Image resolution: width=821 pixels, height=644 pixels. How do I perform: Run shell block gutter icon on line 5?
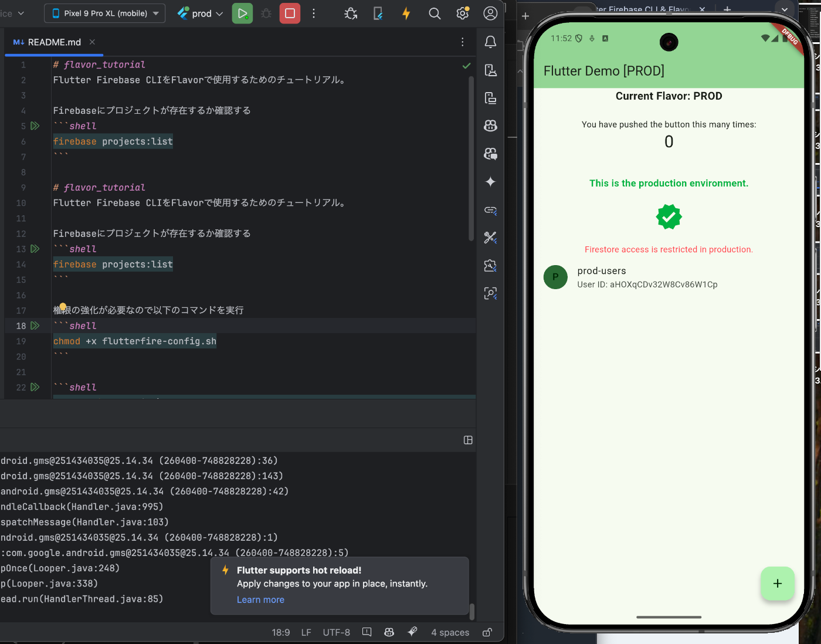35,126
